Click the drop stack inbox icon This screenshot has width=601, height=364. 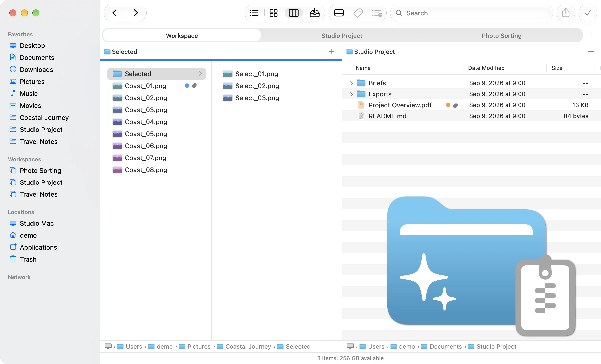(314, 13)
